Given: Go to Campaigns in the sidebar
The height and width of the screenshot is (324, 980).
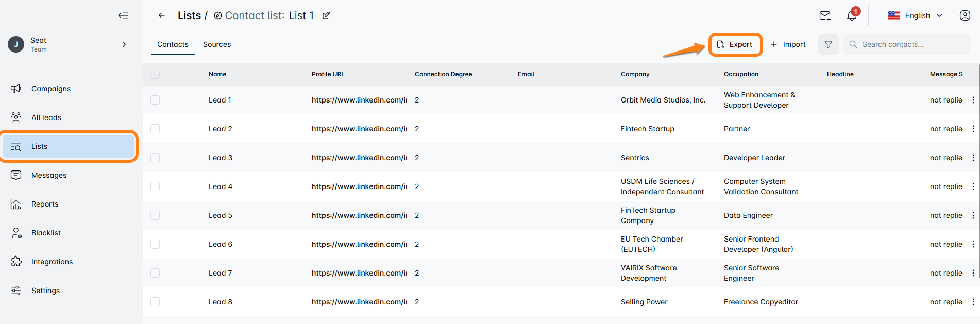Looking at the screenshot, I should [x=51, y=89].
